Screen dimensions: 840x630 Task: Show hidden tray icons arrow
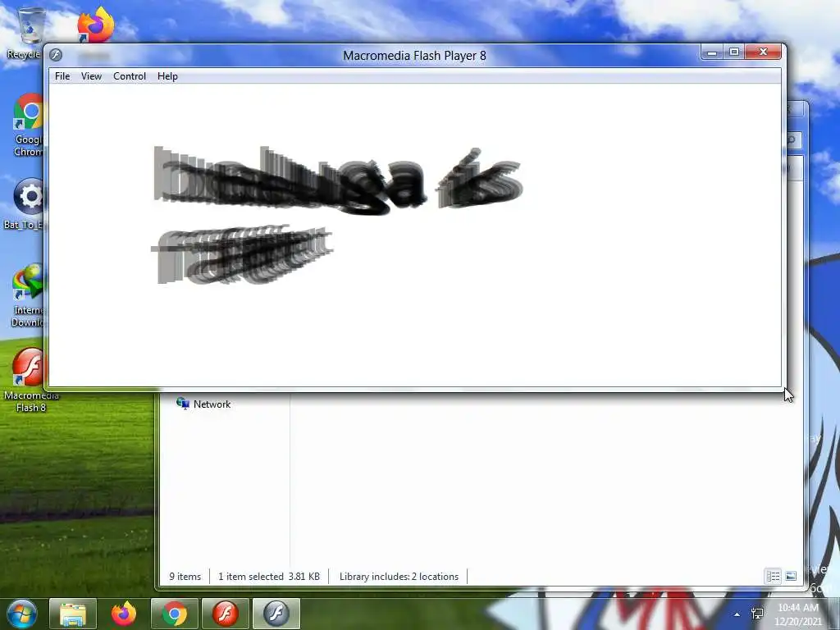pos(737,614)
